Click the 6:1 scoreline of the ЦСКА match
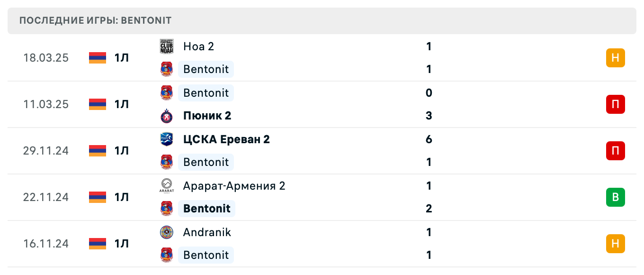Viewport: 644px width, 275px height. pyautogui.click(x=429, y=151)
